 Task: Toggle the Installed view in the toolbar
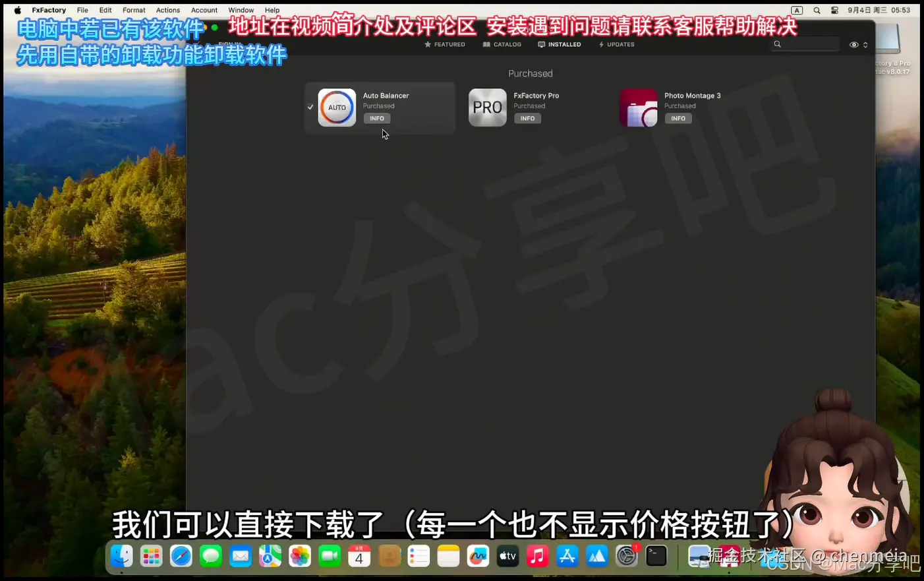[560, 44]
